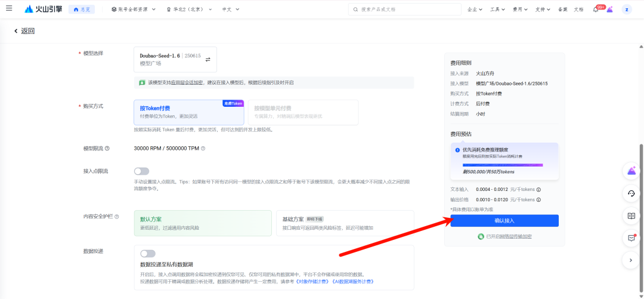The height and width of the screenshot is (299, 644).
Task: Click the 确认接入 button
Action: pyautogui.click(x=504, y=220)
